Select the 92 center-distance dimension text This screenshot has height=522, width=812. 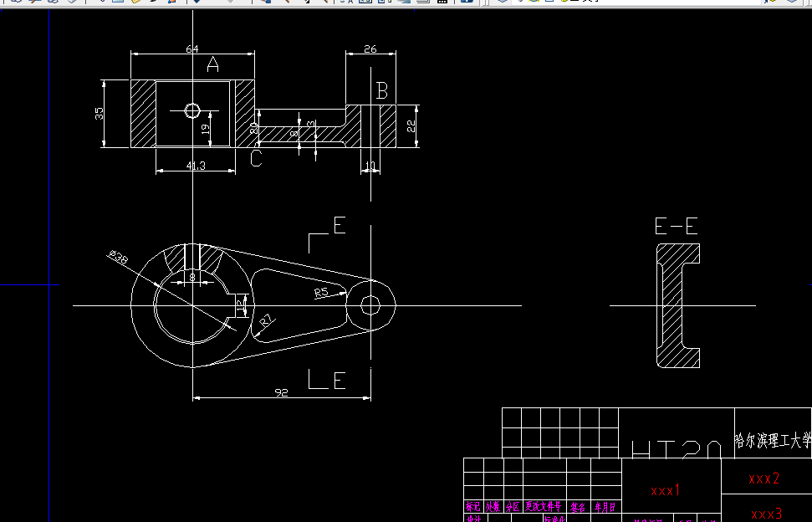[x=281, y=393]
